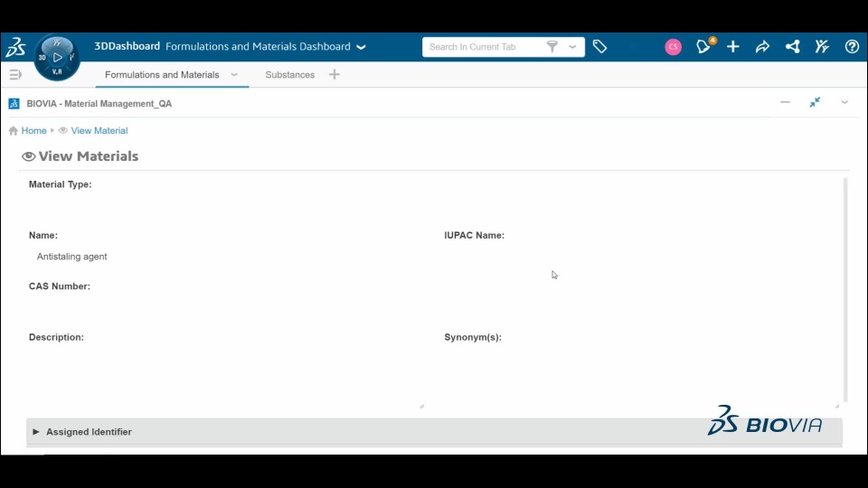Toggle the side panel menu icon
The height and width of the screenshot is (488, 868).
tap(15, 75)
